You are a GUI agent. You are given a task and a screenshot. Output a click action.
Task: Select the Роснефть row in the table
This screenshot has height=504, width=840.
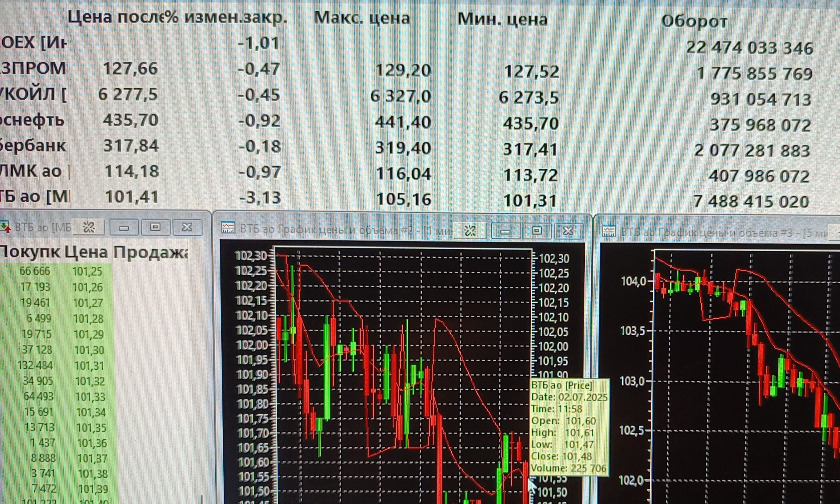[x=33, y=120]
